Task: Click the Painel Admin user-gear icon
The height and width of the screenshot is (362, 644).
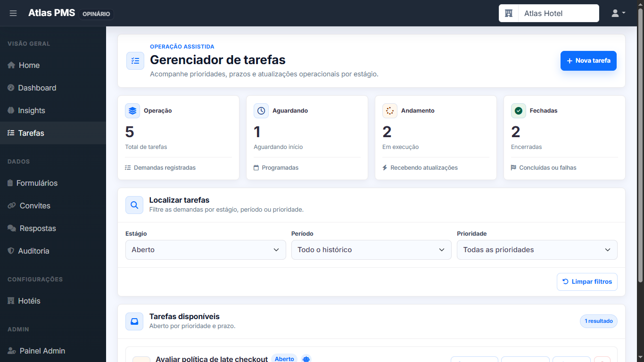Action: (x=12, y=351)
